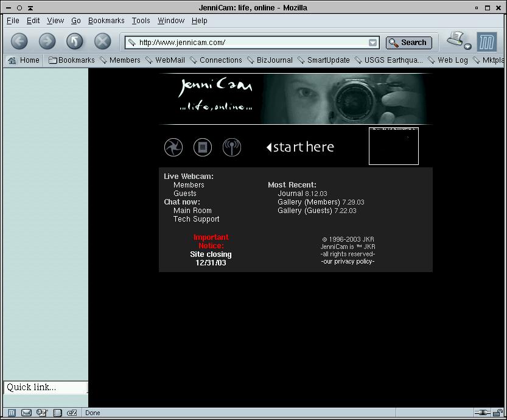The image size is (507, 420).
Task: Click the Quick link... box in sidebar
Action: click(x=46, y=387)
